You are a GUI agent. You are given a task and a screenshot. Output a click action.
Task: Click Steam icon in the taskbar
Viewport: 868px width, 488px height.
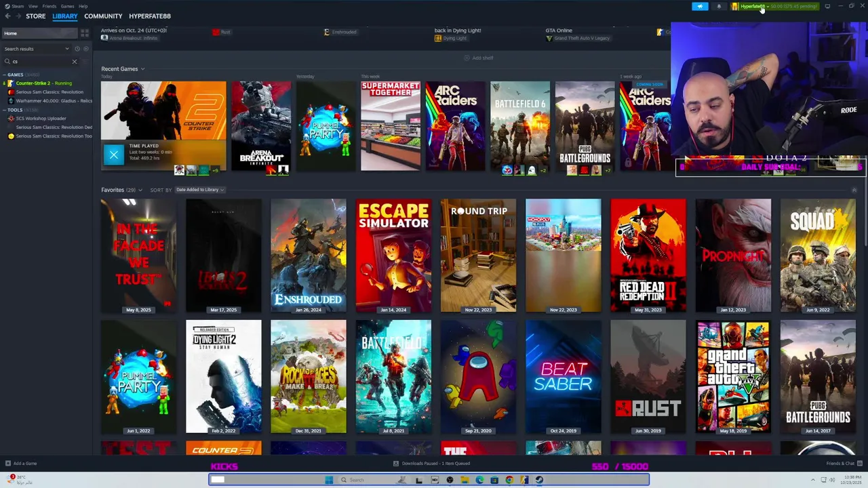pos(539,480)
